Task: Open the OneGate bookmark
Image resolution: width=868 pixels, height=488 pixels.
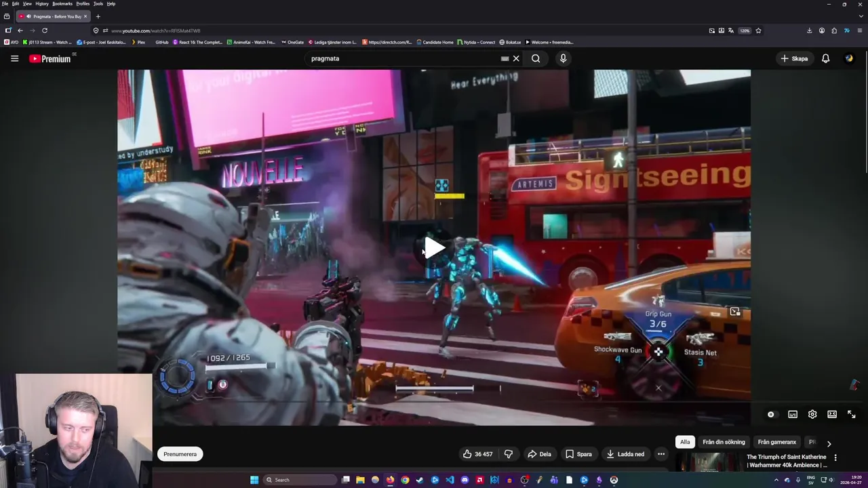Action: (x=292, y=42)
